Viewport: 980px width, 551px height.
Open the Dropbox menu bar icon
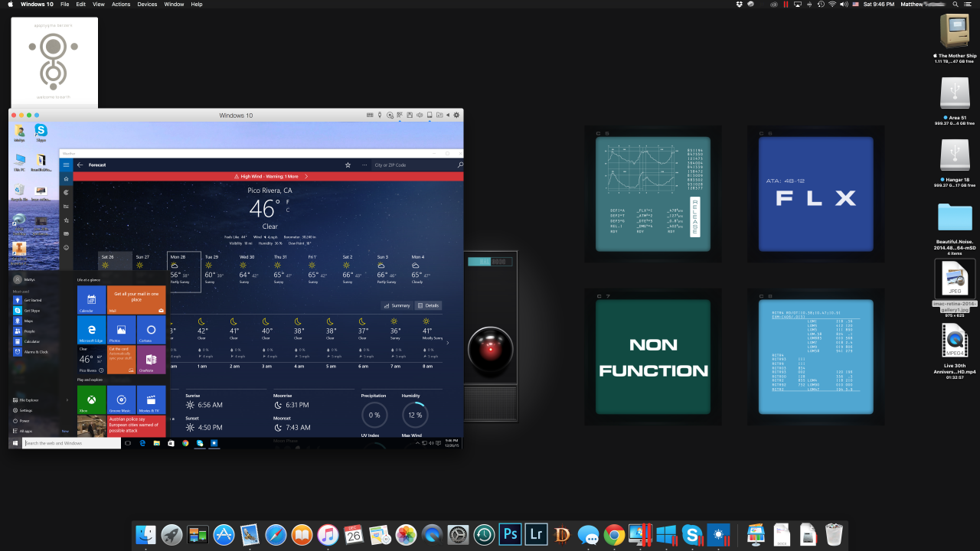(739, 5)
